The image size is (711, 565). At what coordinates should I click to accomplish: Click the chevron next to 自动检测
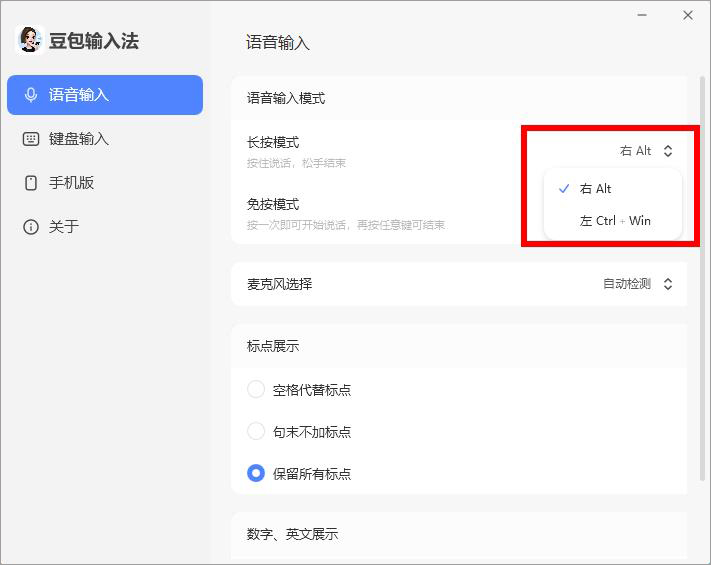(668, 284)
